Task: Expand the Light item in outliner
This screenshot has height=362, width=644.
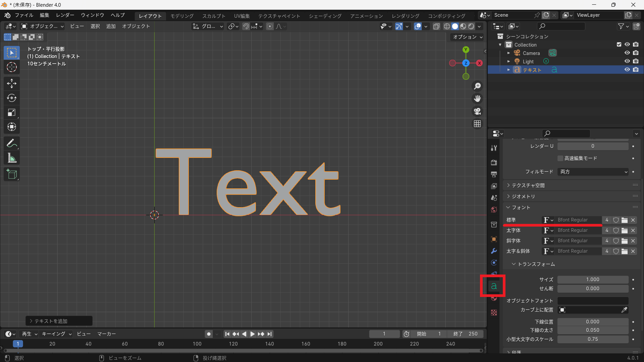Action: coord(508,61)
